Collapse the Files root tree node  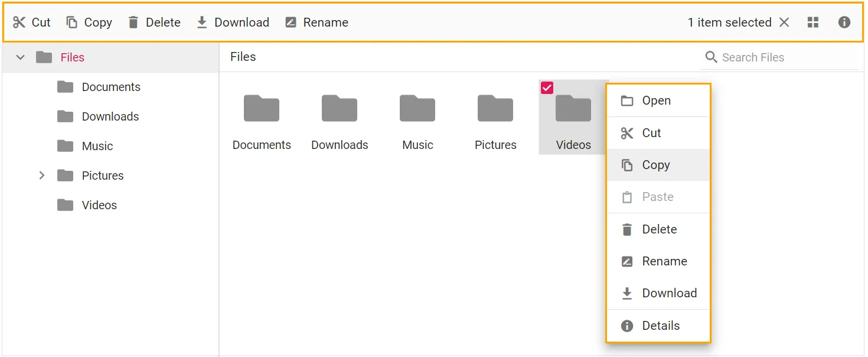[21, 57]
